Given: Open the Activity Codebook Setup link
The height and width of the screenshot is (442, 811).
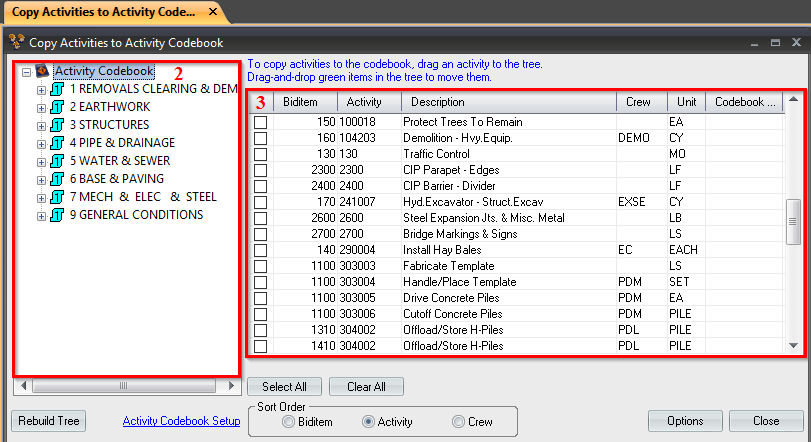Looking at the screenshot, I should click(x=181, y=421).
